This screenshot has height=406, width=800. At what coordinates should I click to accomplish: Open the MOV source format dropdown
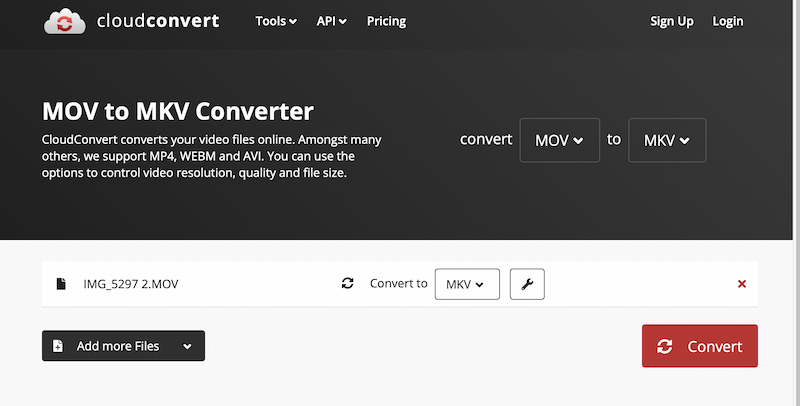pos(560,140)
